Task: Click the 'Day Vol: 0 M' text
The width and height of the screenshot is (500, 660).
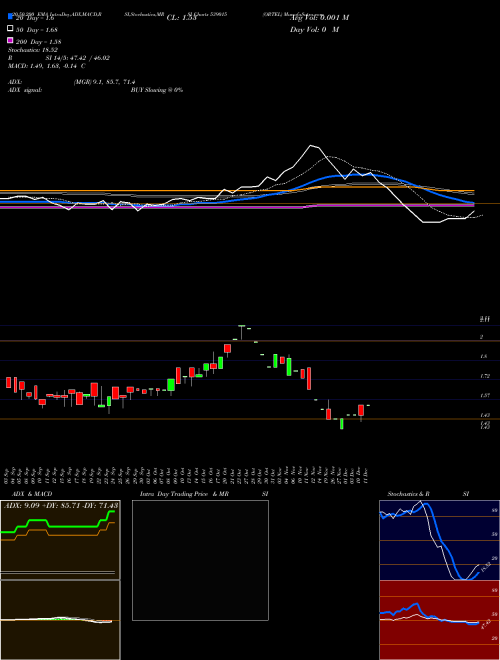Action: [314, 29]
